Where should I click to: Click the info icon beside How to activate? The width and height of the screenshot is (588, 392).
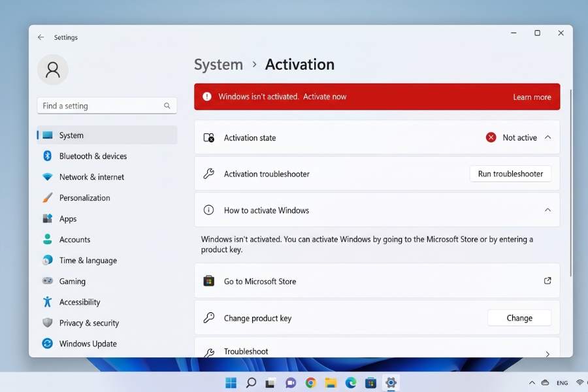point(209,210)
